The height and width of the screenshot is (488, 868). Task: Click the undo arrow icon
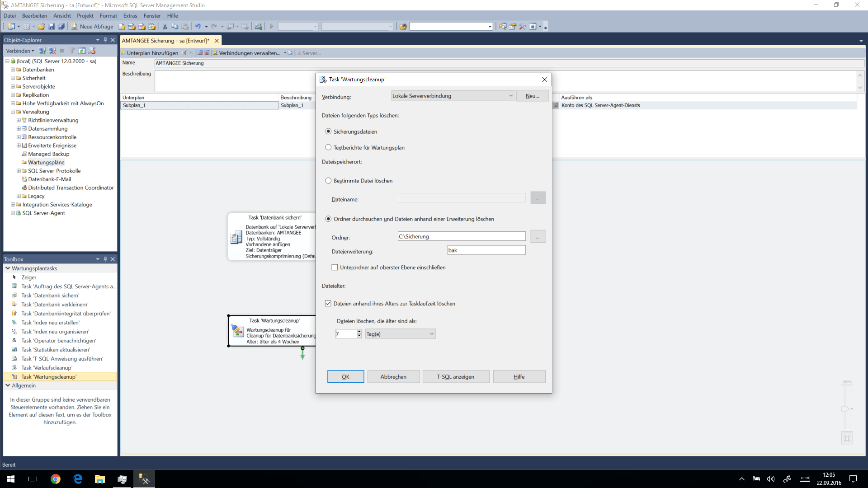tap(198, 27)
